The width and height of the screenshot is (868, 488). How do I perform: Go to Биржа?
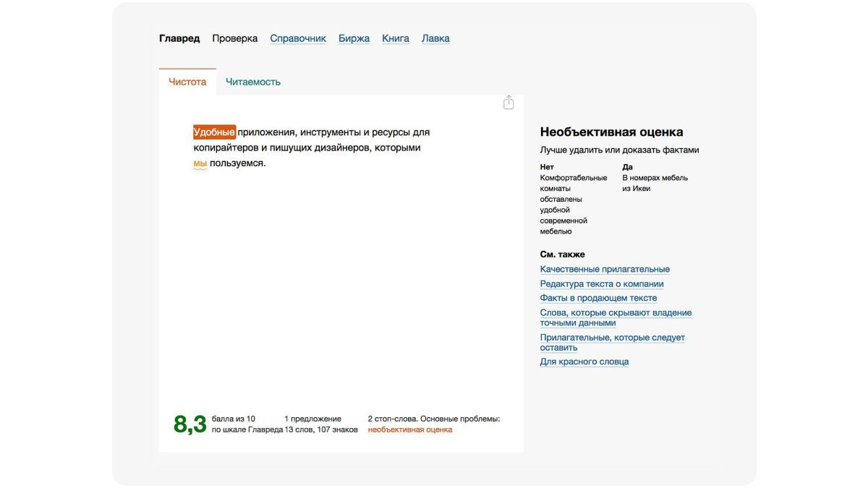(x=354, y=38)
